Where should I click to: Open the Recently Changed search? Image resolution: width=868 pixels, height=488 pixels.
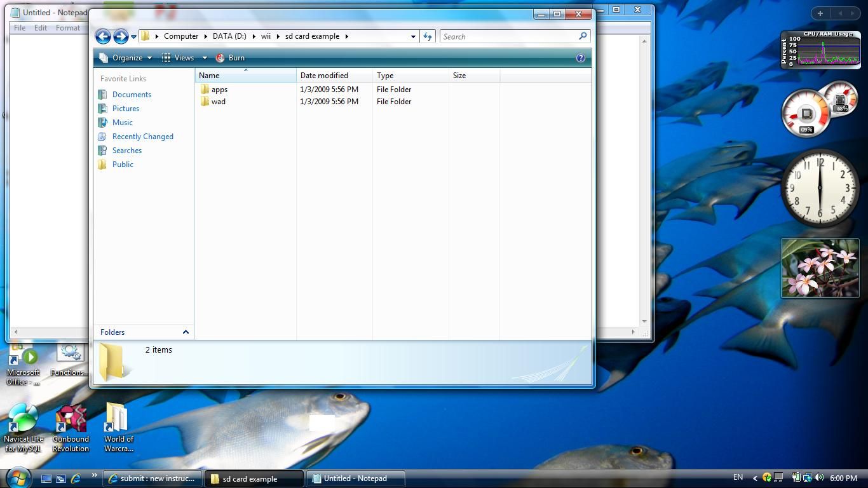point(142,136)
